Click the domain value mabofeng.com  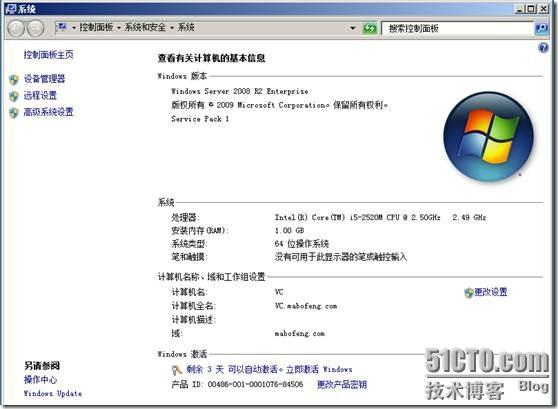[x=299, y=334]
